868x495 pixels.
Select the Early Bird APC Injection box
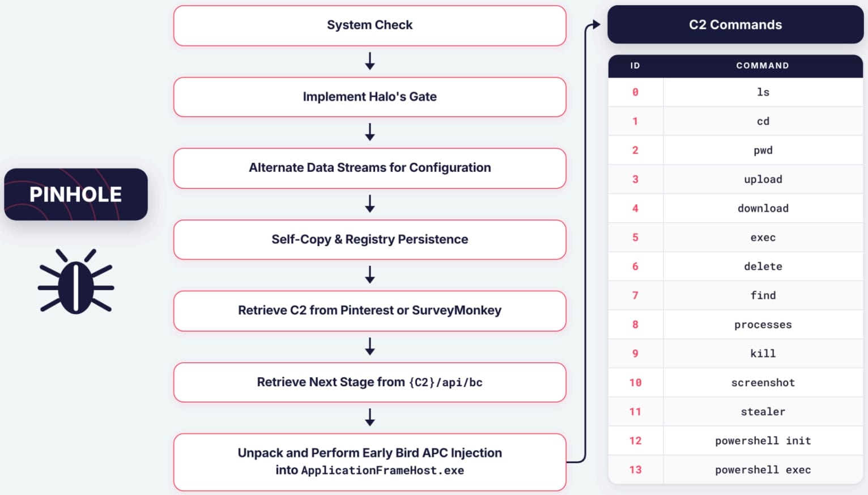(369, 462)
